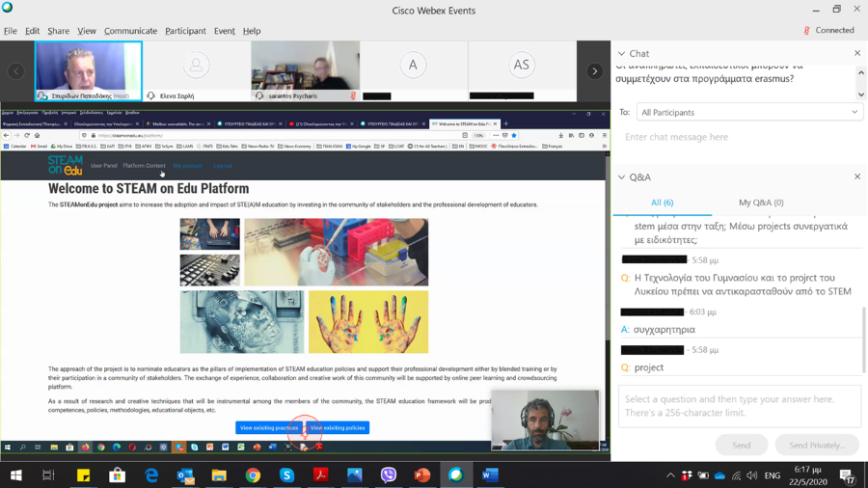Open the All Participants recipient dropdown
Viewport: 868px width, 488px height.
coord(748,113)
